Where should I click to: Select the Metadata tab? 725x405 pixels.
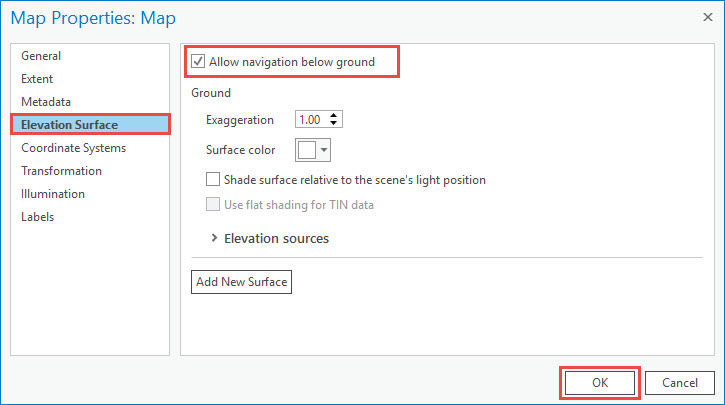click(x=46, y=102)
